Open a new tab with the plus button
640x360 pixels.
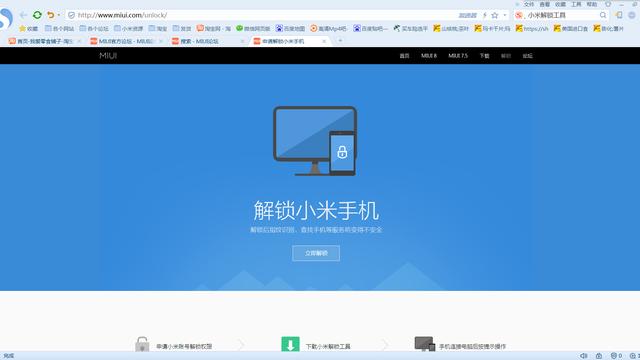(340, 40)
